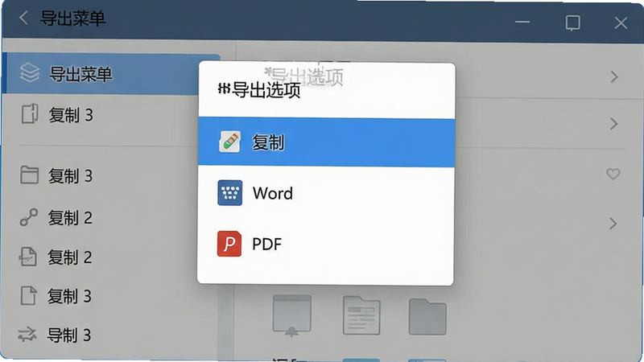Click the folder icon in the sidebar list
Screen dimensions: 644x362
pos(29,175)
